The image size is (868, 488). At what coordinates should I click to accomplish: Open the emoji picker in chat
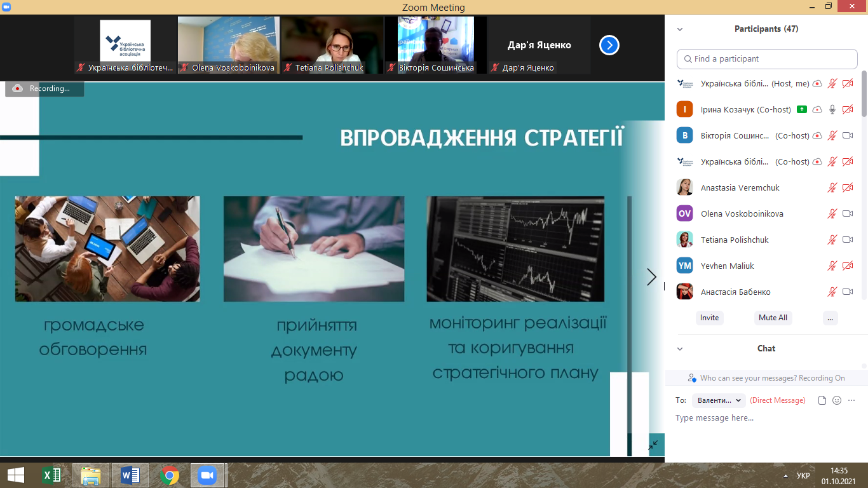coord(837,400)
